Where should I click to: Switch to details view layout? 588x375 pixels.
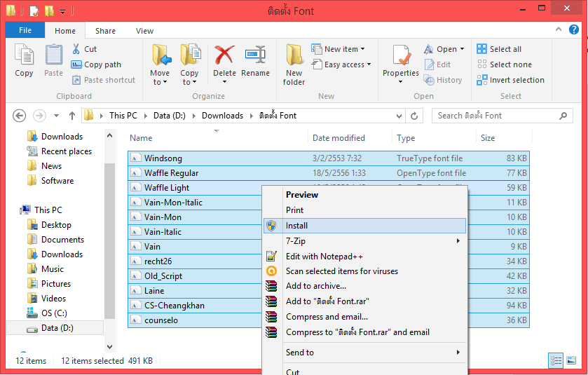556,360
